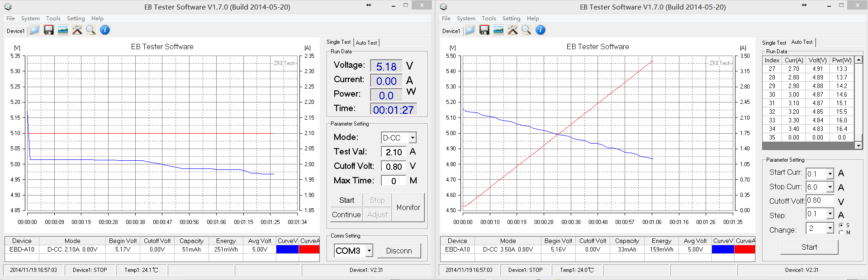868x280 pixels.
Task: Open the COM3 port dropdown
Action: (x=369, y=251)
